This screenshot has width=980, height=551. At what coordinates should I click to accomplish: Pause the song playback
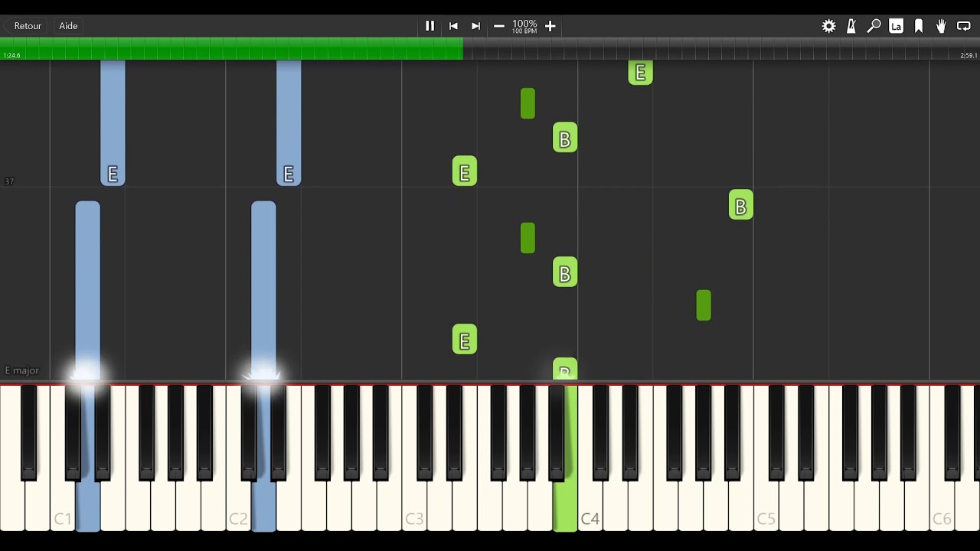click(x=430, y=26)
